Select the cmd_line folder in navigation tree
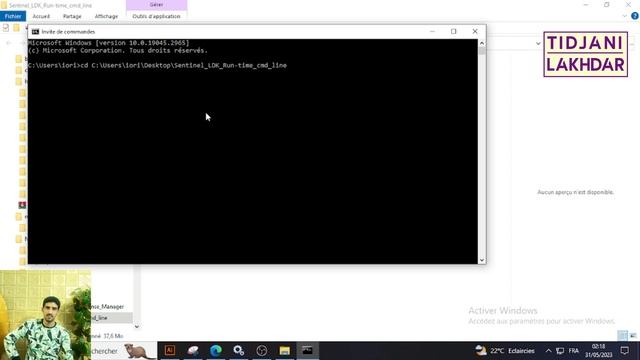640x360 pixels. [111, 318]
